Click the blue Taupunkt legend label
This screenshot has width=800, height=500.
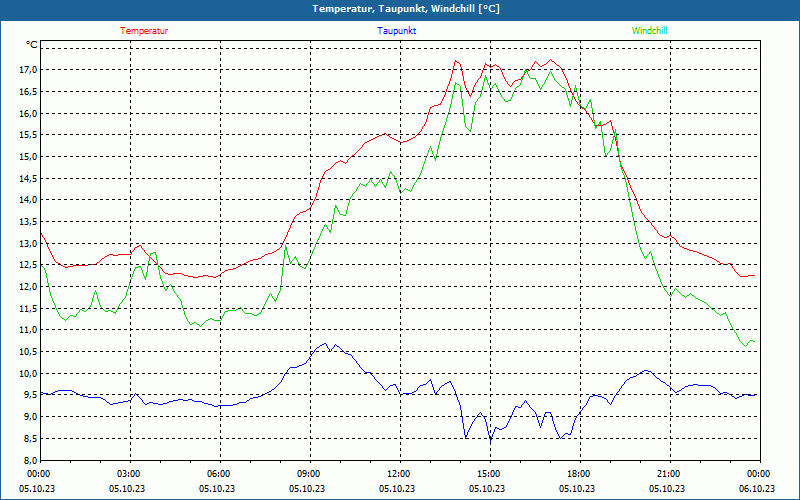[396, 31]
